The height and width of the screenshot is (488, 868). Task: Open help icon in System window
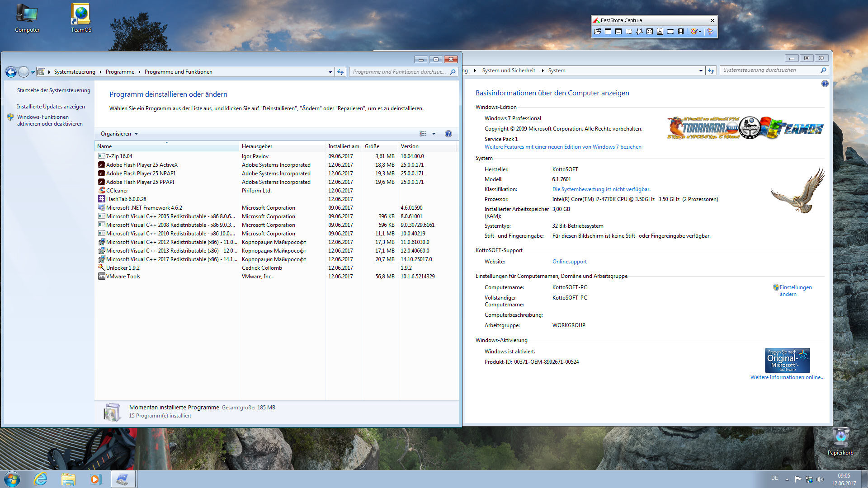[825, 84]
